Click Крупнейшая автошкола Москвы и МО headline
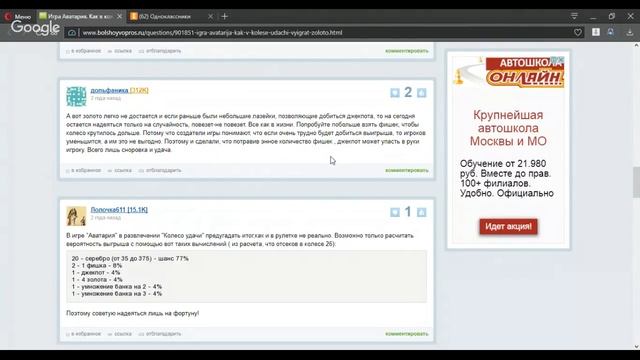The image size is (640, 360). pos(508,128)
